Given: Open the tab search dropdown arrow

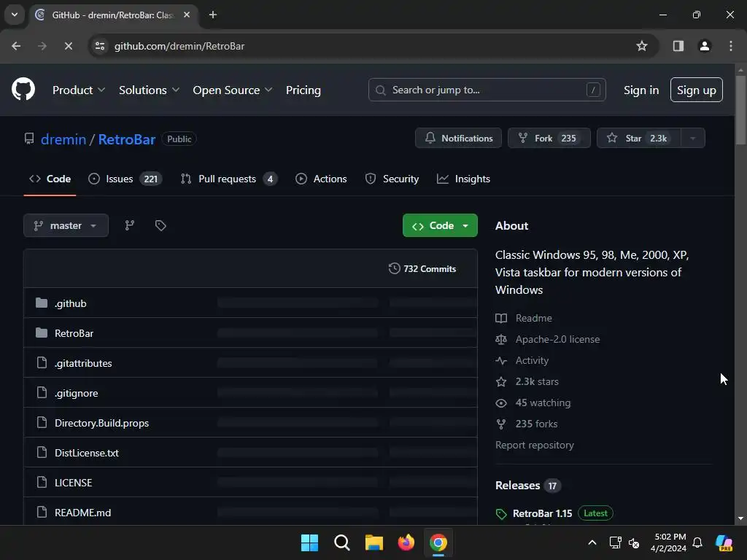Looking at the screenshot, I should [15, 15].
